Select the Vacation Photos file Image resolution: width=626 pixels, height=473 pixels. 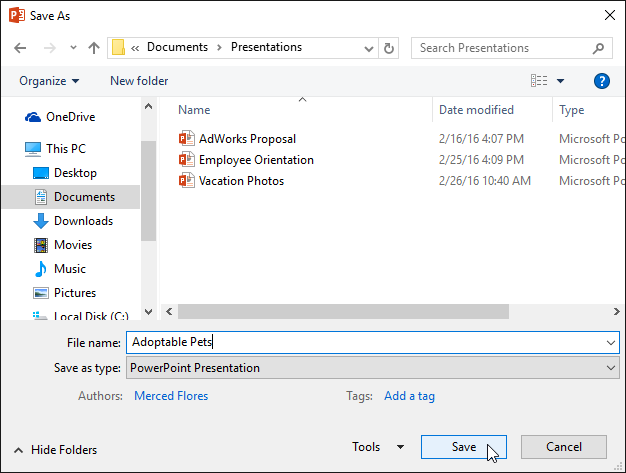(241, 181)
